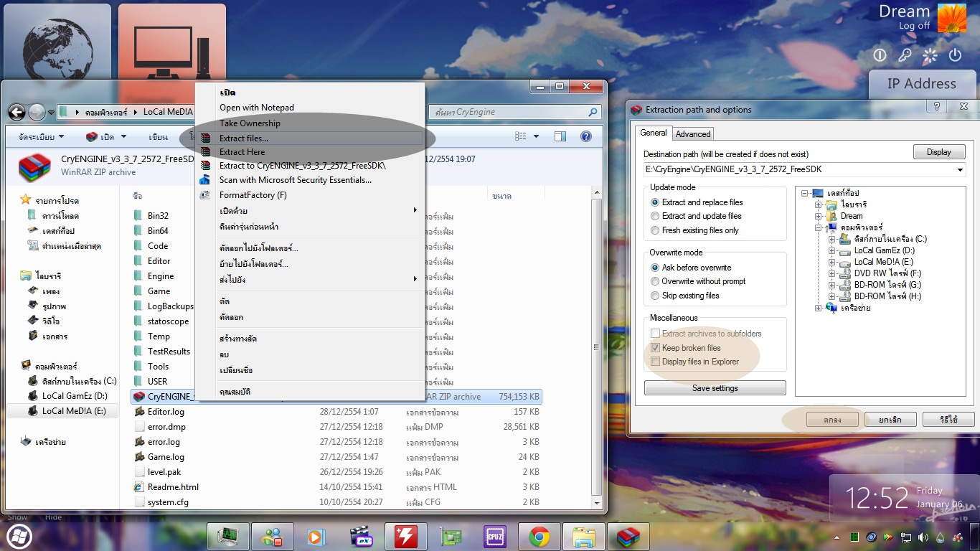Screen dimensions: 980x551
Task: Open the WinRAR icon in the taskbar
Action: [x=628, y=537]
